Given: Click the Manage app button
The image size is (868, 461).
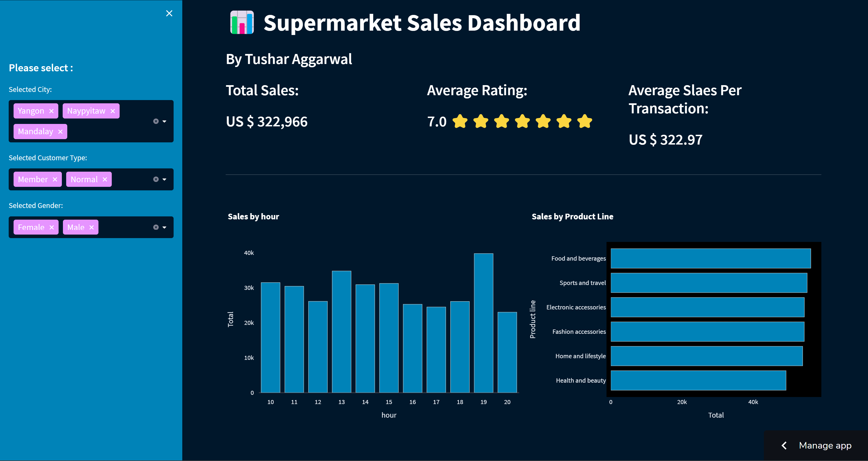Looking at the screenshot, I should coord(825,445).
